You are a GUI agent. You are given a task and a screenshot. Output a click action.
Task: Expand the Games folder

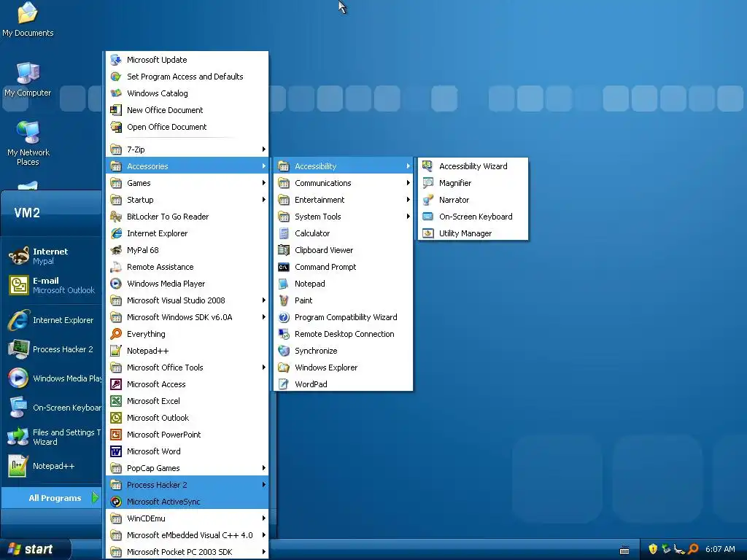tap(187, 183)
